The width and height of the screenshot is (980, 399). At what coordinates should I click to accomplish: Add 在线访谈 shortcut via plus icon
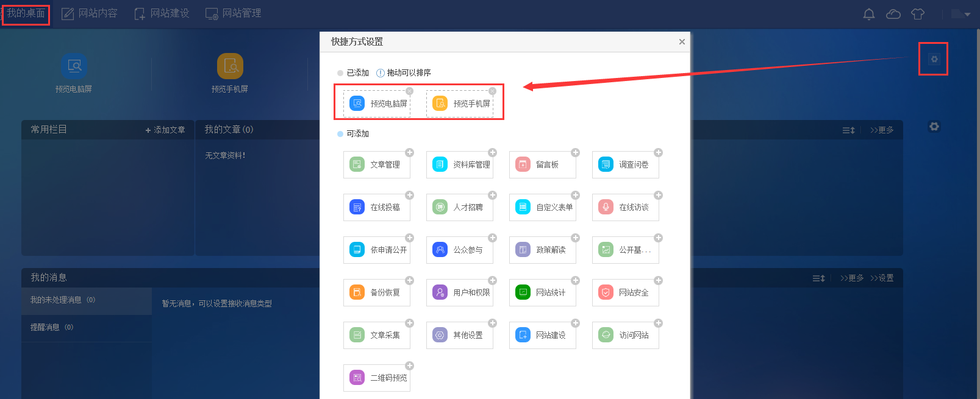[658, 195]
